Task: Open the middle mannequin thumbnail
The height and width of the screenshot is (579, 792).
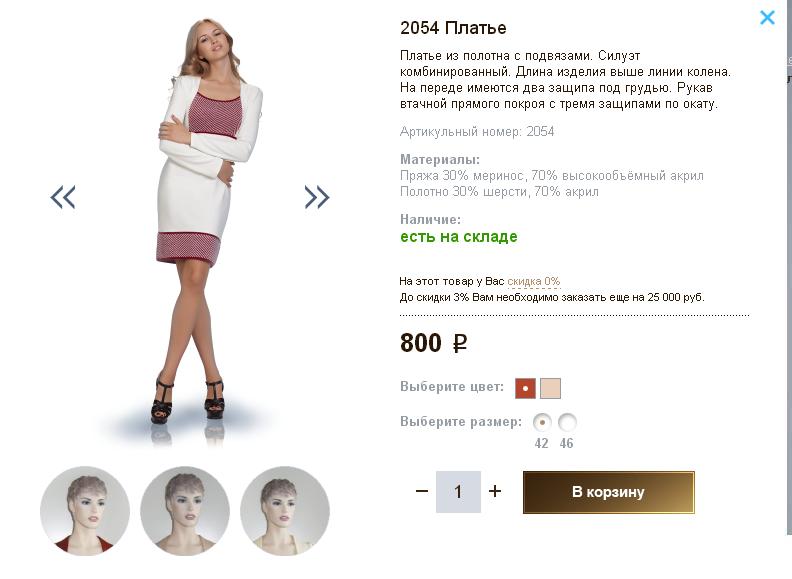Action: (x=185, y=510)
